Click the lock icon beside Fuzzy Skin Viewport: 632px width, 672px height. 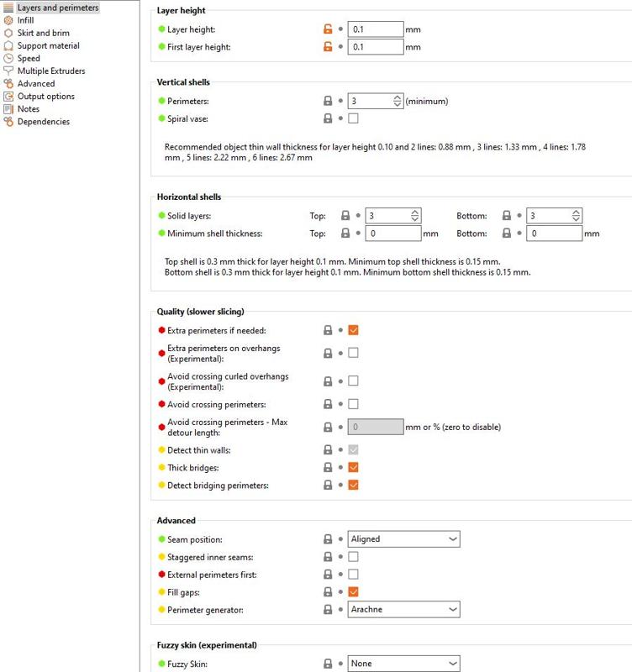(x=328, y=664)
